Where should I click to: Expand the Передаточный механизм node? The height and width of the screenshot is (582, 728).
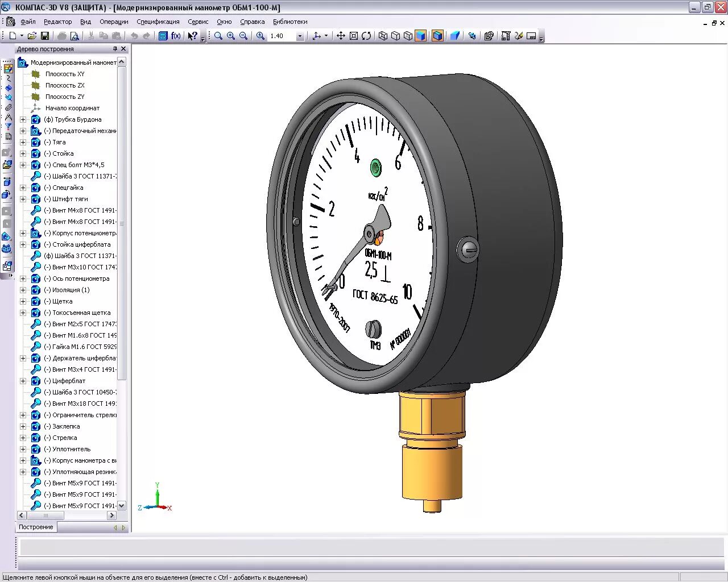click(23, 131)
